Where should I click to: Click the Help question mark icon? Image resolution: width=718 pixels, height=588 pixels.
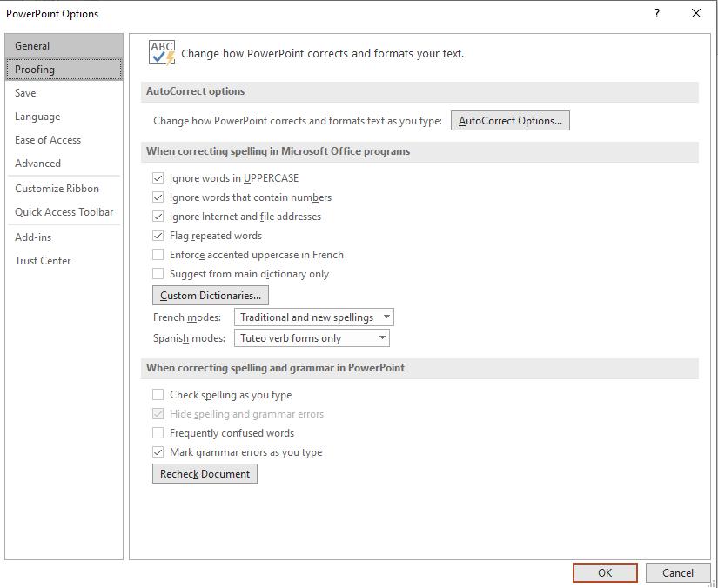657,13
